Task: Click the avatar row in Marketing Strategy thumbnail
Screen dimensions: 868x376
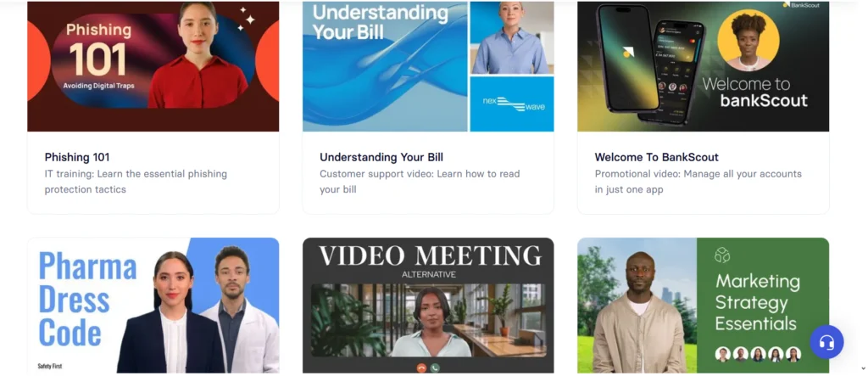Action: coord(757,354)
